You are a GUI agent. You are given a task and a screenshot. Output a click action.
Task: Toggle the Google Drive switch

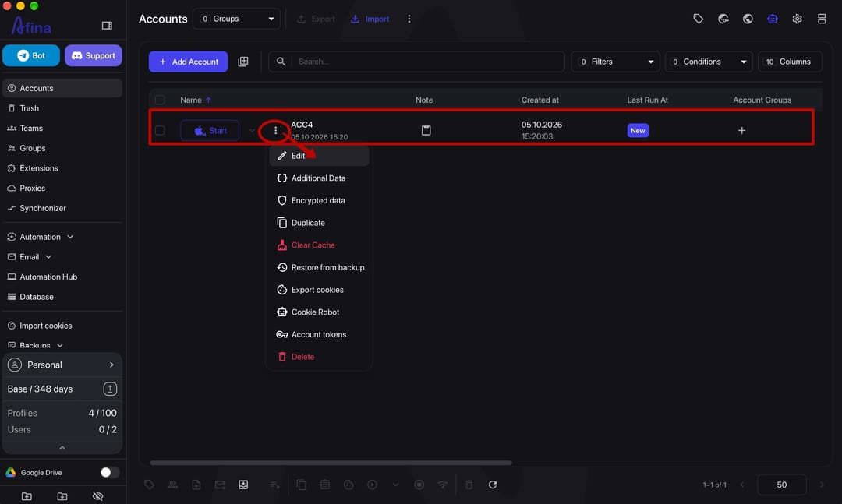click(x=110, y=472)
